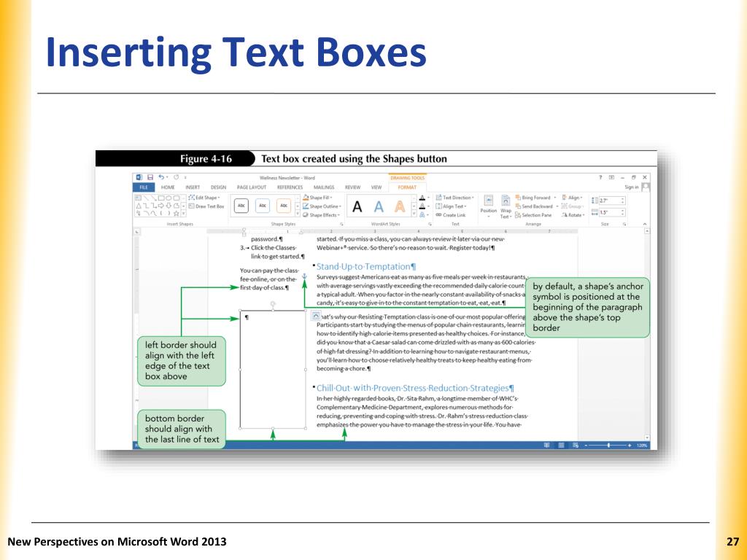Click the Text Outline color icon
Image resolution: width=747 pixels, height=560 pixels.
coord(422,206)
